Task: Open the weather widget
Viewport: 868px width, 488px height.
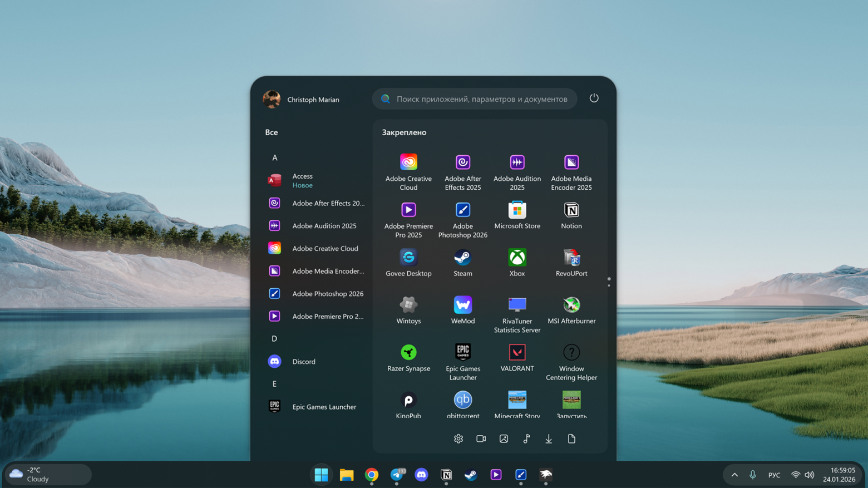Action: coord(48,475)
